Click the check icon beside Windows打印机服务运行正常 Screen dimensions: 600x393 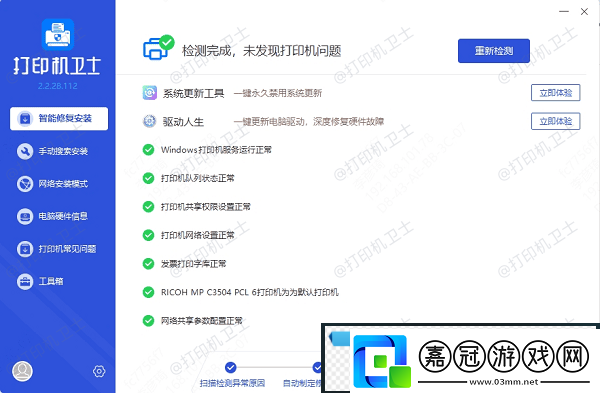[148, 150]
